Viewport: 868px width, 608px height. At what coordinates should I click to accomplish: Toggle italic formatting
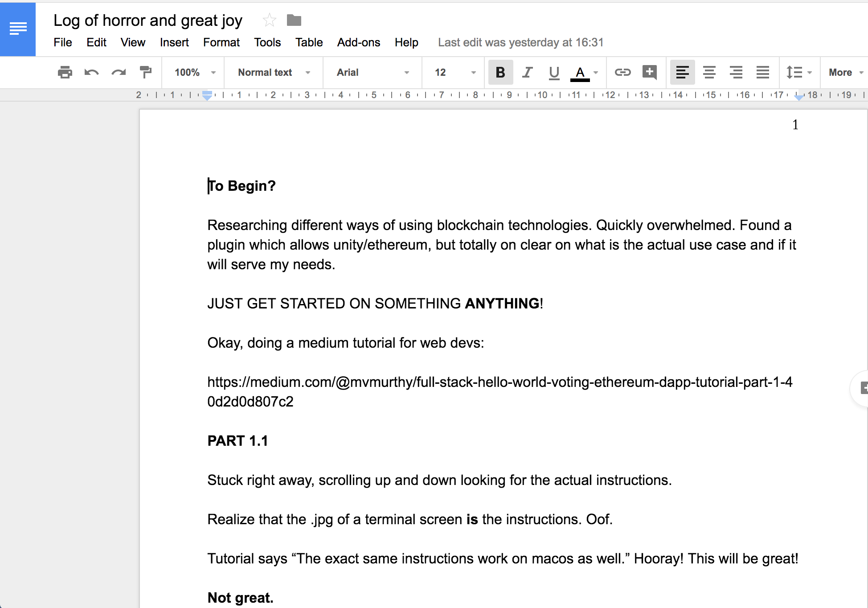coord(527,72)
